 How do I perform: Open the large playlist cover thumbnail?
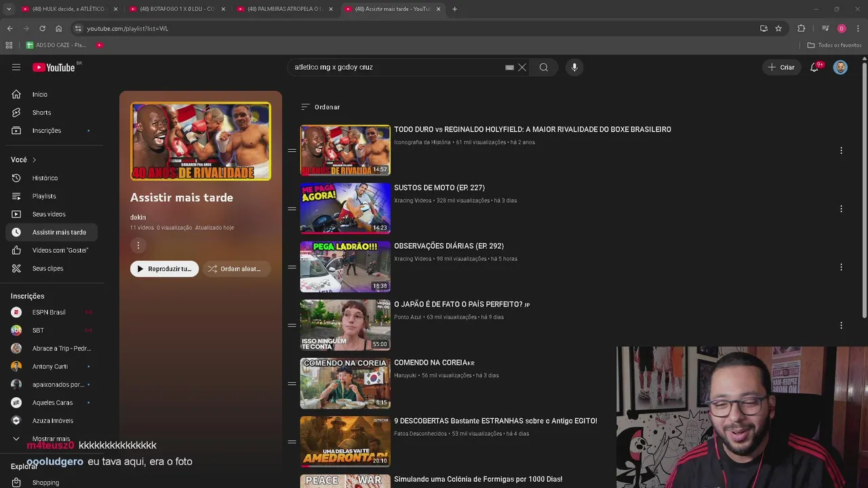[x=201, y=141]
